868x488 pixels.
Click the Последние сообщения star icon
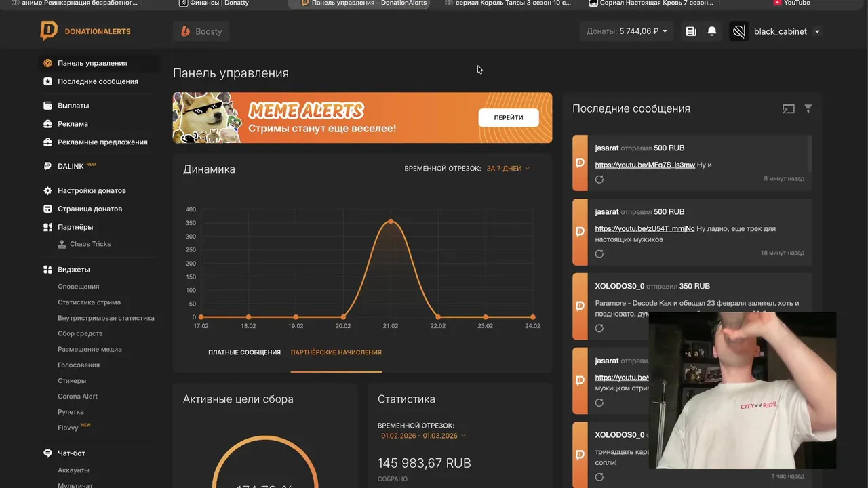pos(47,81)
